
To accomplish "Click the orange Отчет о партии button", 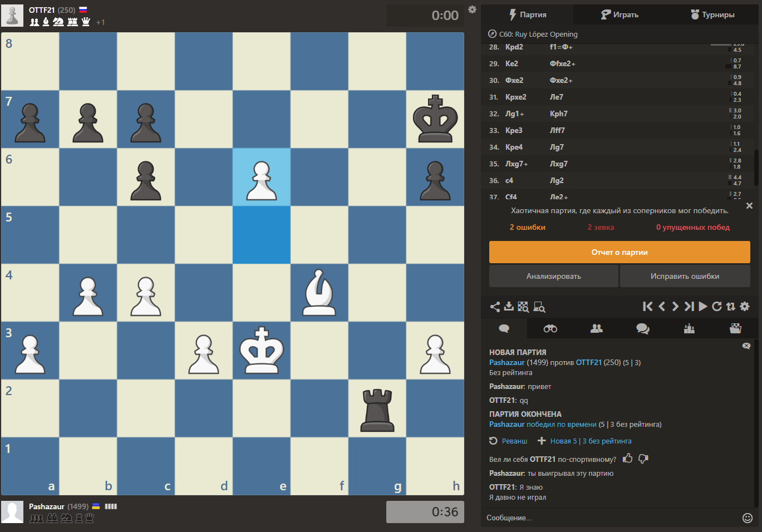I will [x=620, y=252].
